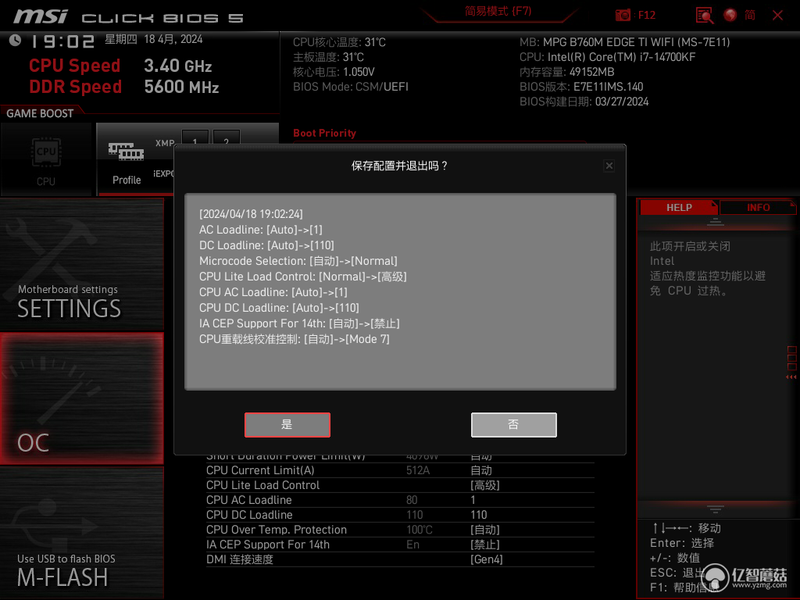Click the 内存容量 49152MB text

(x=567, y=72)
